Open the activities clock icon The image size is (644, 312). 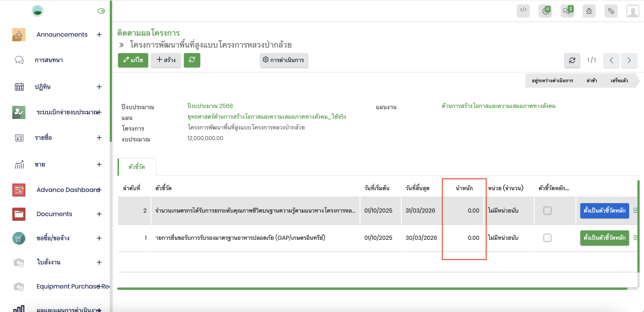(545, 11)
